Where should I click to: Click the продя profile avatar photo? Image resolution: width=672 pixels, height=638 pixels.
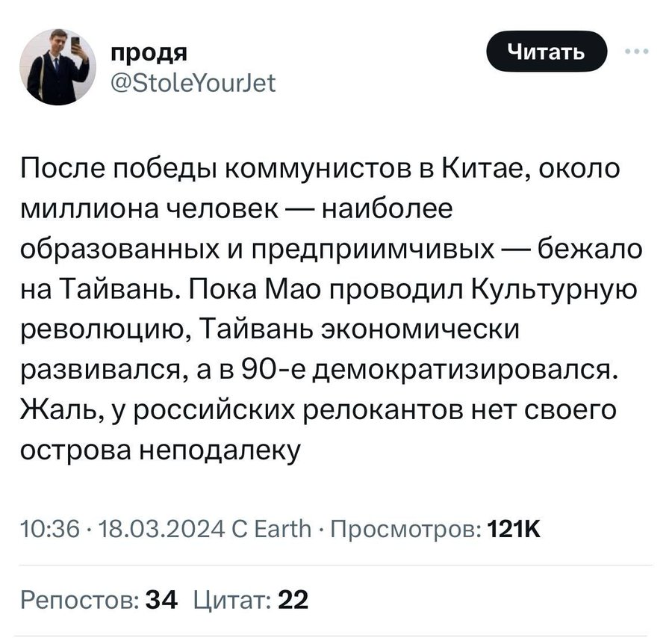point(57,67)
